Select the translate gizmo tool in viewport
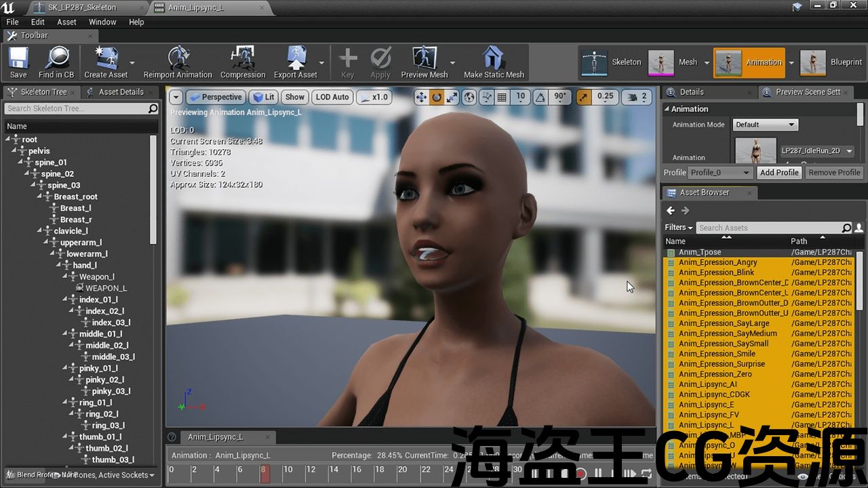Screen dimensions: 868x488 [422, 97]
